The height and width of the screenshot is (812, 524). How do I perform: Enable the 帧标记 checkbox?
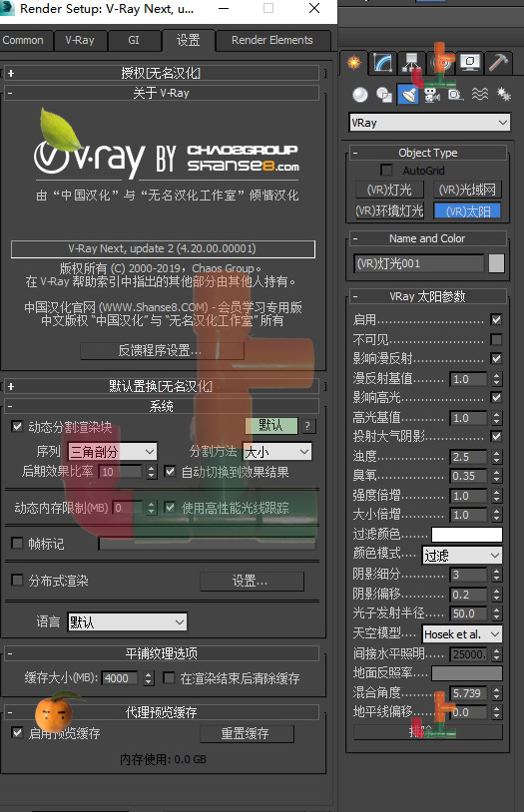coord(17,543)
